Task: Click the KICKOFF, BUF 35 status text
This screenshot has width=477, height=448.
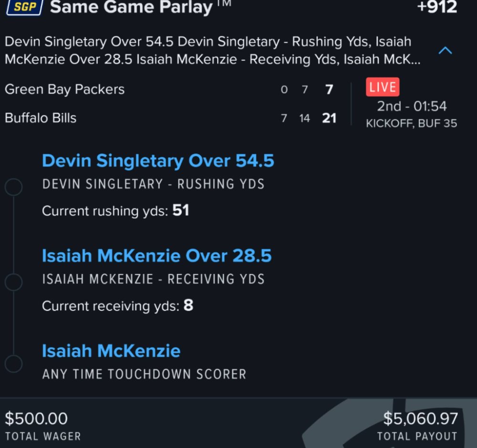Action: (x=411, y=123)
